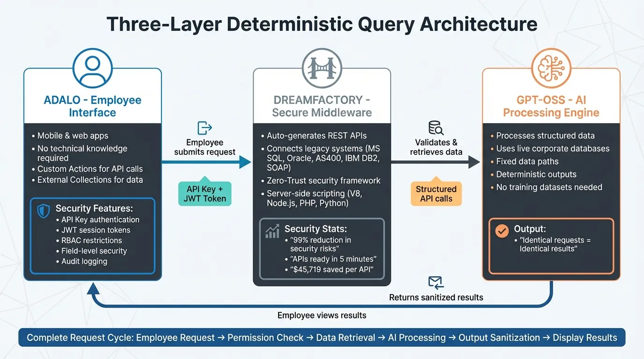
Task: Open the ADALO - Employee Interface heading
Action: click(x=93, y=106)
